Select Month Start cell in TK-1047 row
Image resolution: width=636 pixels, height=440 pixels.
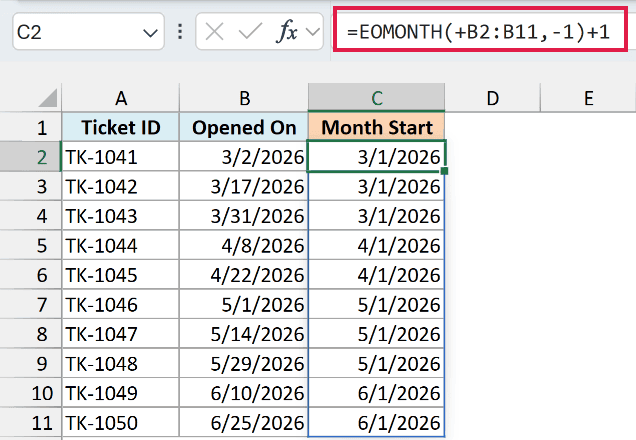point(376,334)
